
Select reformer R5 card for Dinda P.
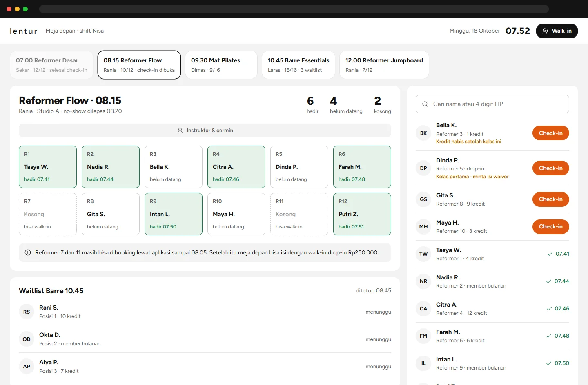[x=299, y=167]
